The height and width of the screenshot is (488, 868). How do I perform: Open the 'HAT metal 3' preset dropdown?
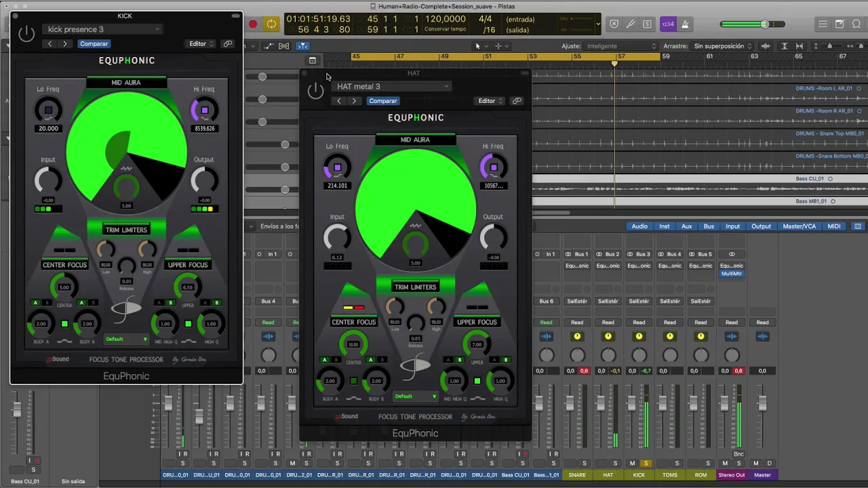(x=392, y=86)
